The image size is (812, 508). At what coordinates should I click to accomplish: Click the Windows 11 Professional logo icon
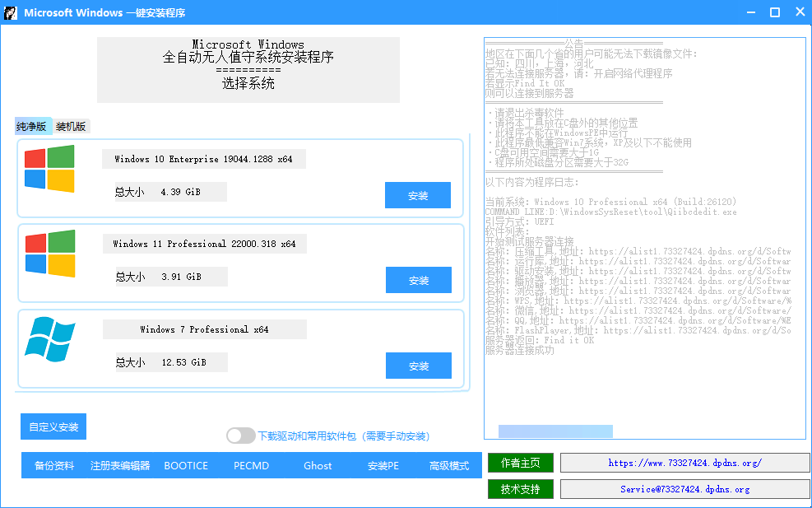[x=49, y=254]
